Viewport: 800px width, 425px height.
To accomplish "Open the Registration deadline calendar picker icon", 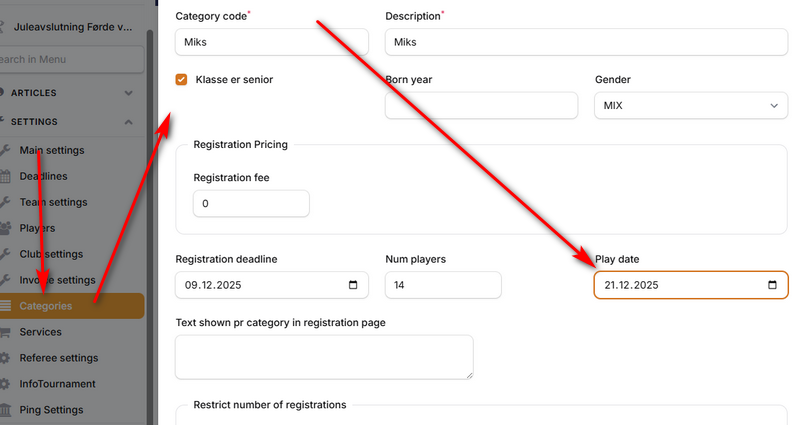I will click(x=353, y=285).
